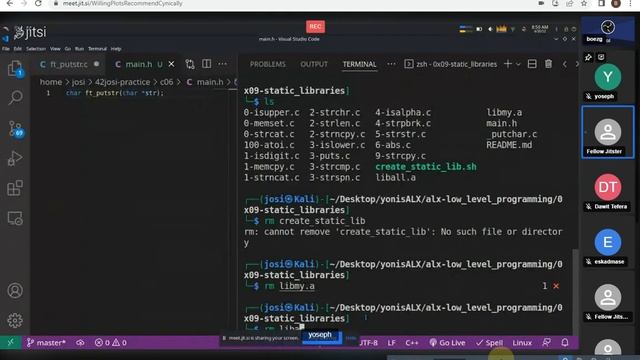
Task: Show more panel tabs ellipsis
Action: pos(391,64)
